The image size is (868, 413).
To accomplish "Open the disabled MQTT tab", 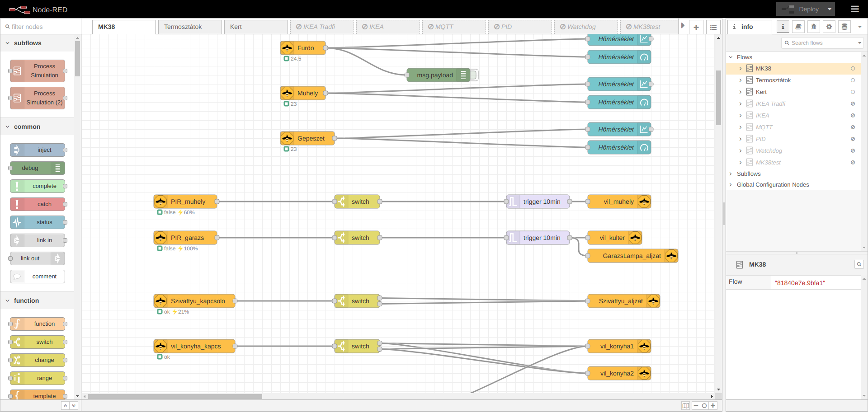I will tap(454, 27).
